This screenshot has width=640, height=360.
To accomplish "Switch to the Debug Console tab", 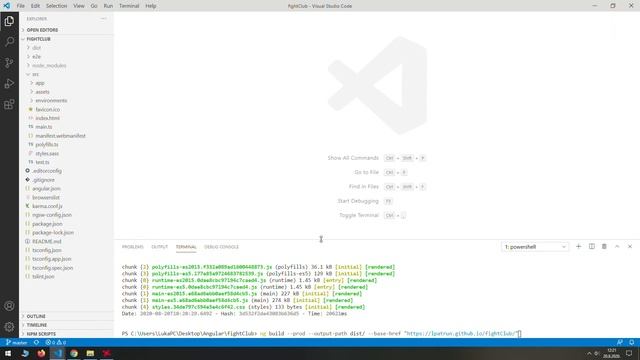I will [x=221, y=247].
